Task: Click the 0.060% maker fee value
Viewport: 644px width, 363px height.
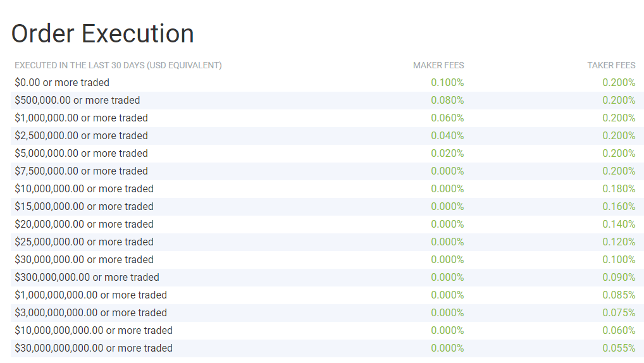Action: 447,118
